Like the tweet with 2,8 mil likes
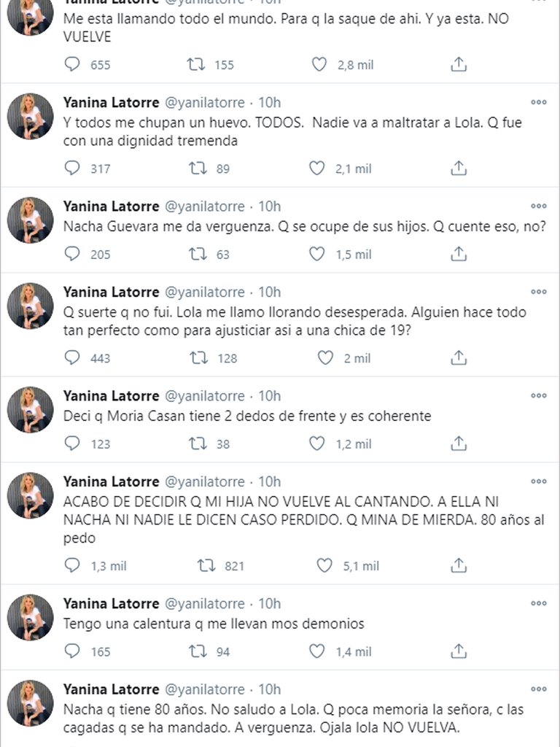This screenshot has height=747, width=560. [x=319, y=65]
